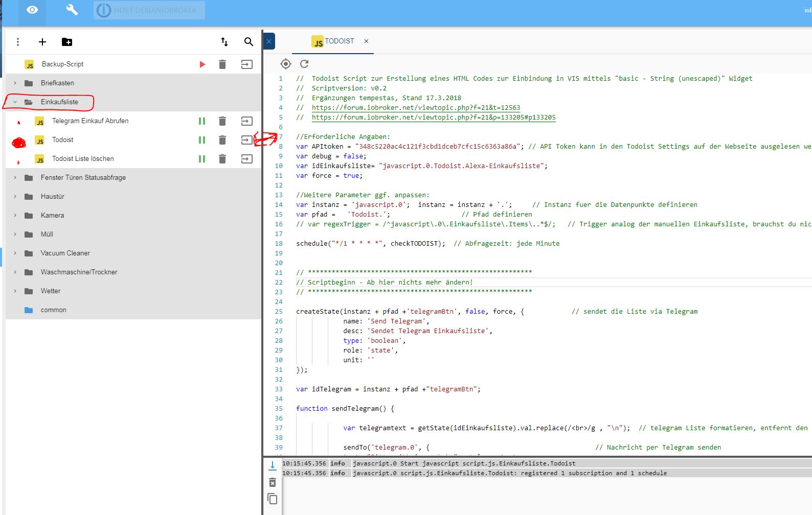Expand the Vacuum Cleaner folder
Screen dimensions: 812x515
pyautogui.click(x=15, y=253)
